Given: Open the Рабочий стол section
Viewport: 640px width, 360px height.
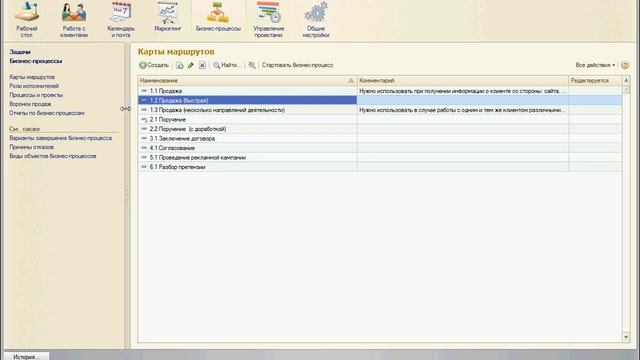Looking at the screenshot, I should pos(27,20).
